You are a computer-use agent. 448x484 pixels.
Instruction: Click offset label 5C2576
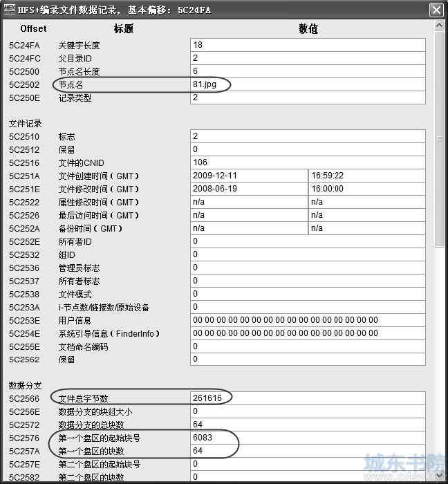coord(24,438)
